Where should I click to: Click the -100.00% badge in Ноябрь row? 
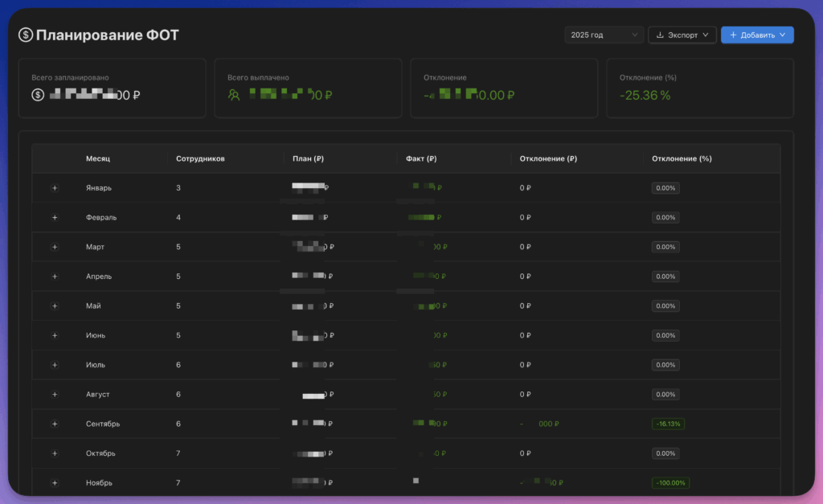[671, 482]
